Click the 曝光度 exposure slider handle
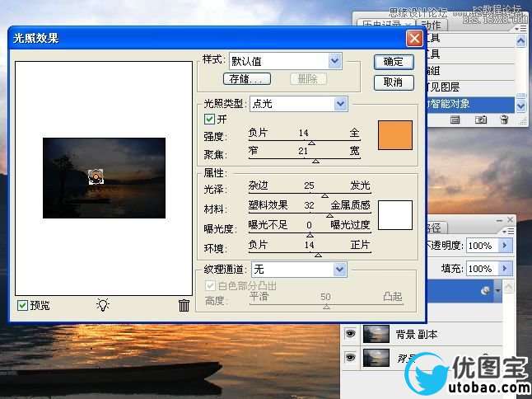This screenshot has width=532, height=399. (310, 235)
